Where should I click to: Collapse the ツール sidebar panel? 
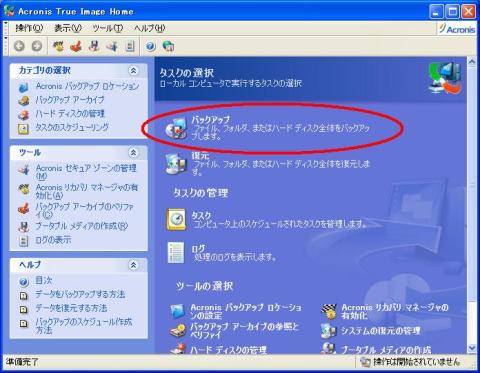click(x=133, y=153)
